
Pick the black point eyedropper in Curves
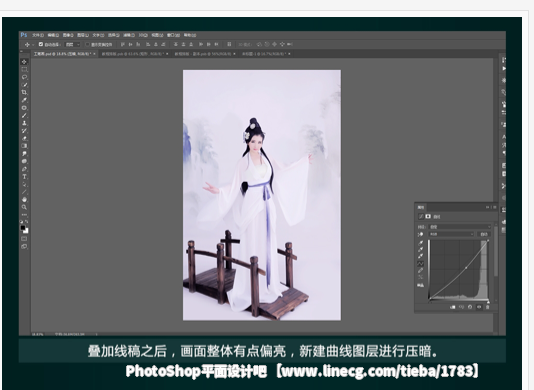(x=421, y=243)
